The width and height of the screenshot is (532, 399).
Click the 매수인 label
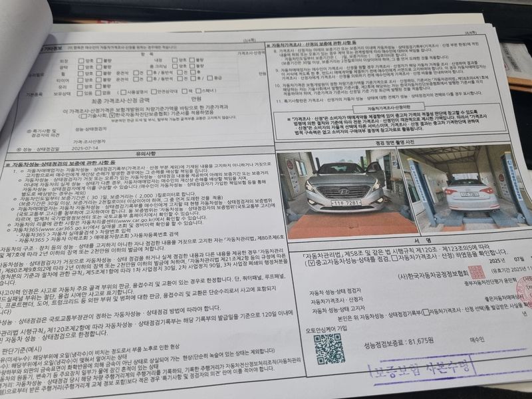[477, 339]
